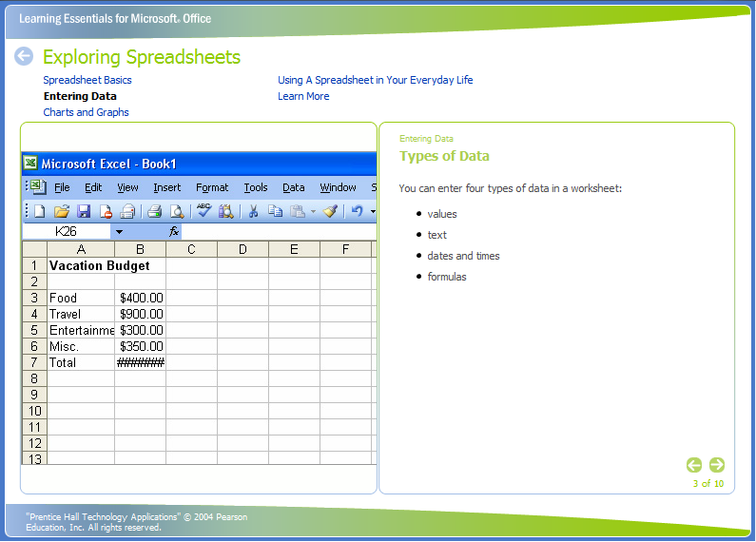The height and width of the screenshot is (542, 756).
Task: Click the Format Painter brush icon
Action: coord(330,211)
